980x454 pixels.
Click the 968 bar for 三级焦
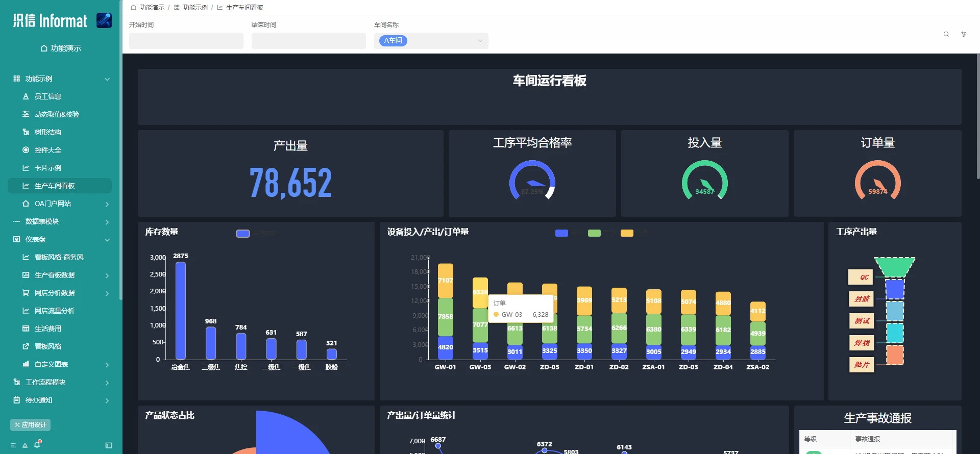pyautogui.click(x=211, y=343)
